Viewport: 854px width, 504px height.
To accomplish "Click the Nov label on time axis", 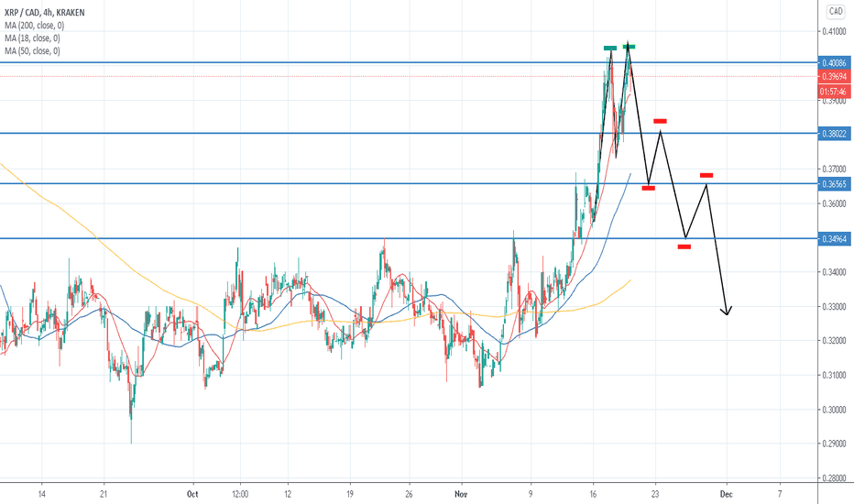I will coord(461,494).
